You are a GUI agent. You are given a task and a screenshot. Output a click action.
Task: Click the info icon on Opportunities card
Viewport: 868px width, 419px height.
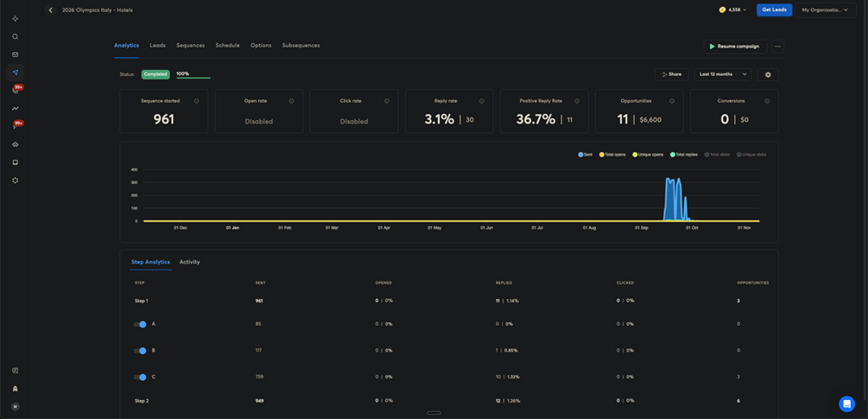tap(671, 101)
